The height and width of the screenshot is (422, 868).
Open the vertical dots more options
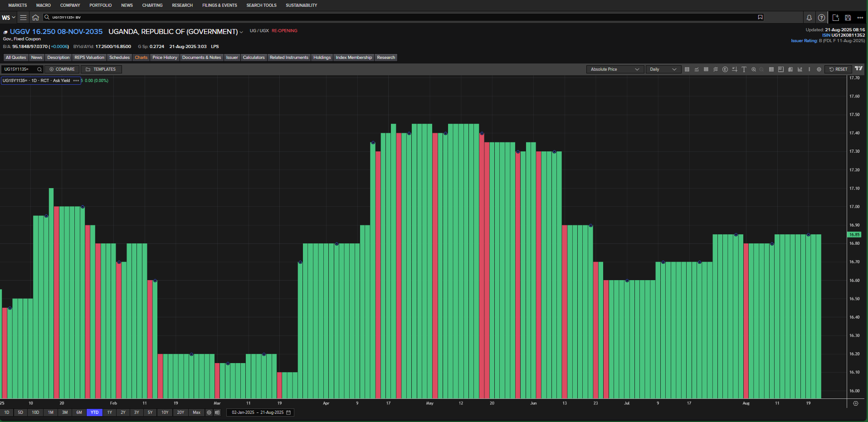[809, 69]
